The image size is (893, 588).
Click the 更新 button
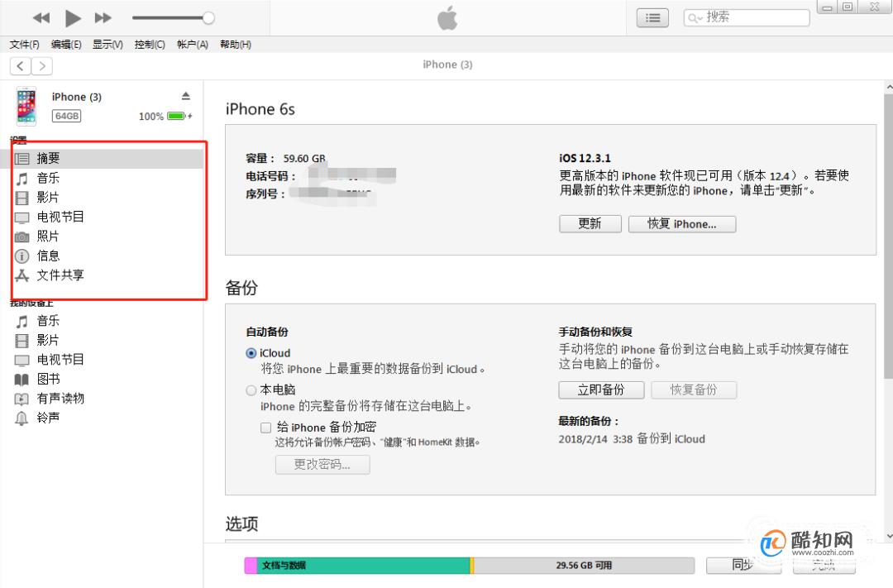tap(590, 224)
